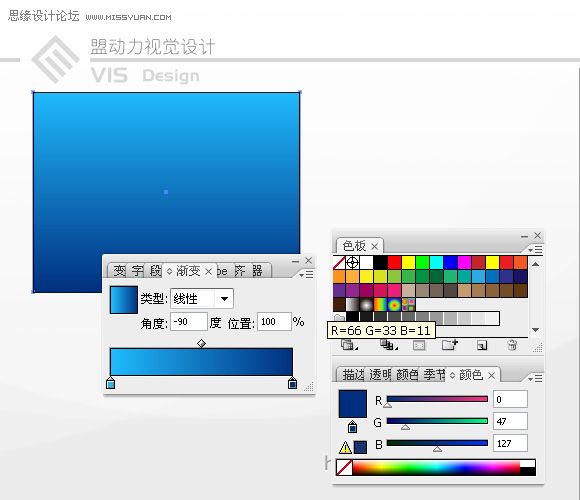Switch to the 器 tab
This screenshot has height=500, width=580.
[257, 271]
